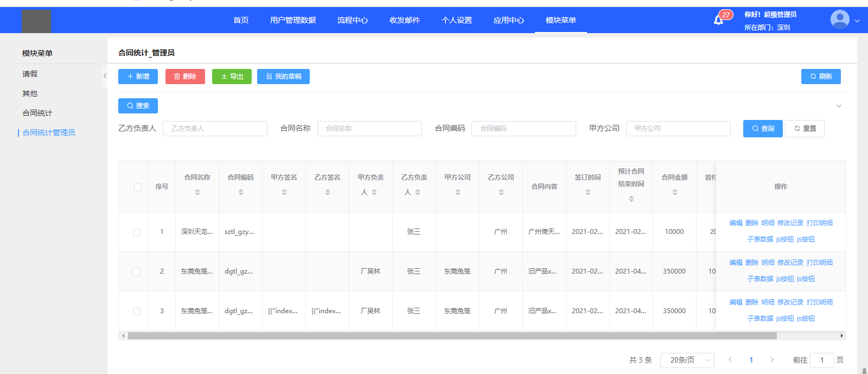Check the checkbox for row 1
This screenshot has height=374, width=868.
coord(137,232)
